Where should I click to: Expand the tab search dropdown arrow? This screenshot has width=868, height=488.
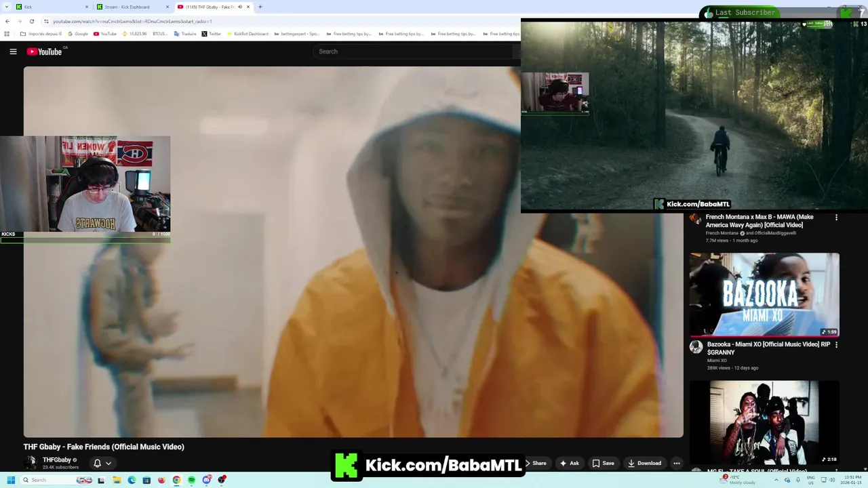pyautogui.click(x=6, y=7)
